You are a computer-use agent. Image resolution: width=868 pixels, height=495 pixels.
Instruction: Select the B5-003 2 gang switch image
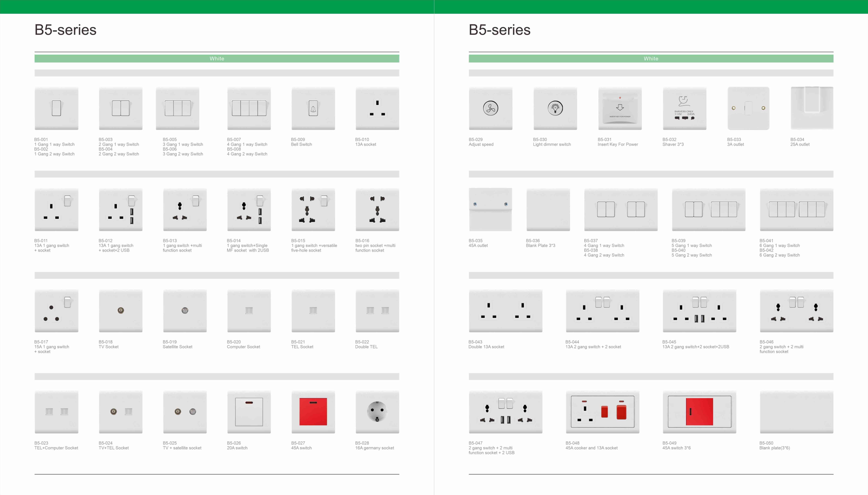click(121, 108)
